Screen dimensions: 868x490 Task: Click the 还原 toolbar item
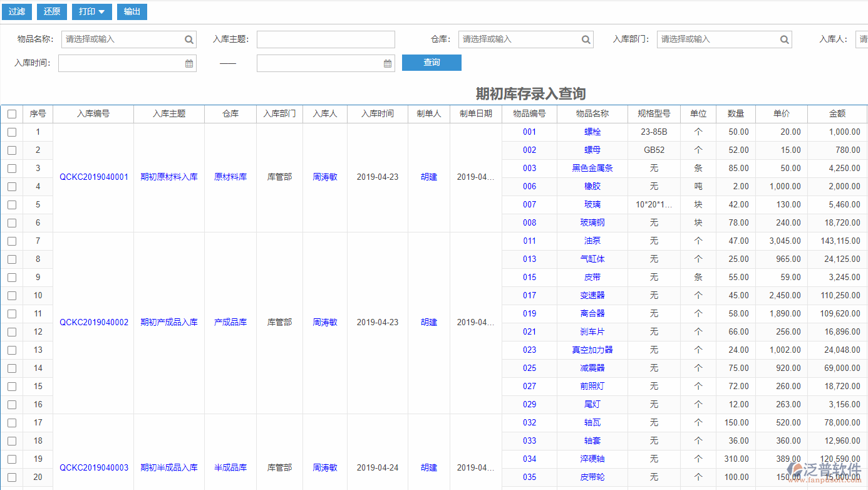51,11
